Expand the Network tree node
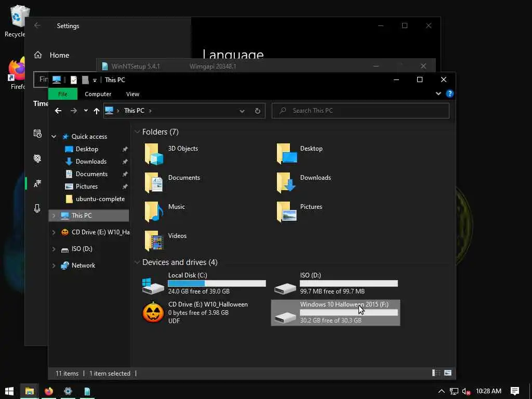The height and width of the screenshot is (399, 532). 54,265
